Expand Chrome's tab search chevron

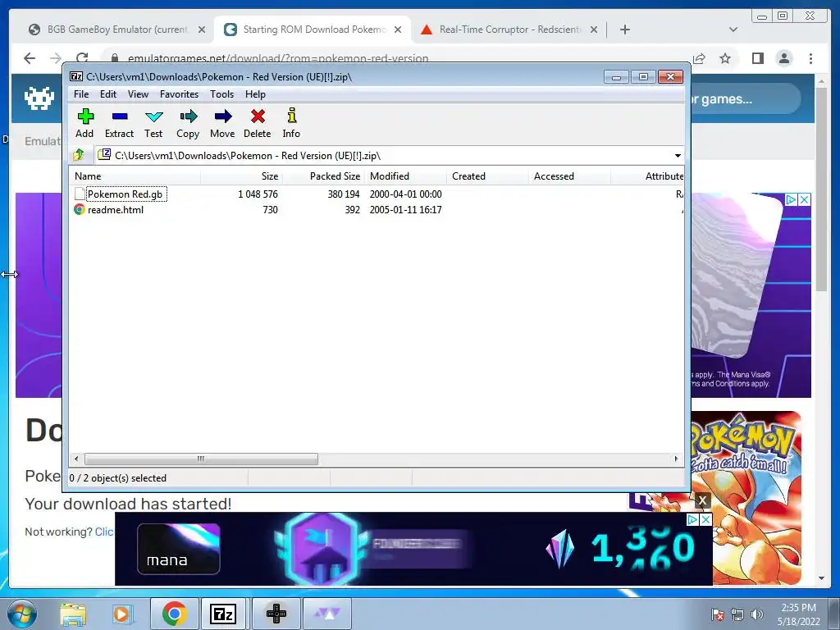[x=733, y=30]
